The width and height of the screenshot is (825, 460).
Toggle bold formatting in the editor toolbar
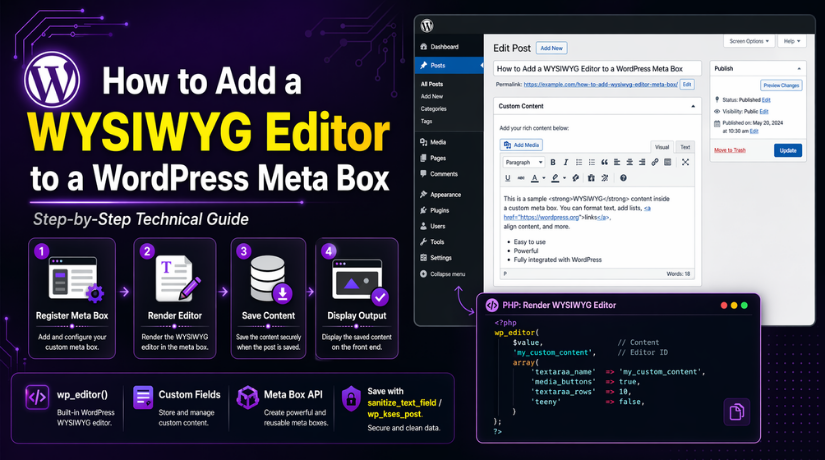click(552, 162)
